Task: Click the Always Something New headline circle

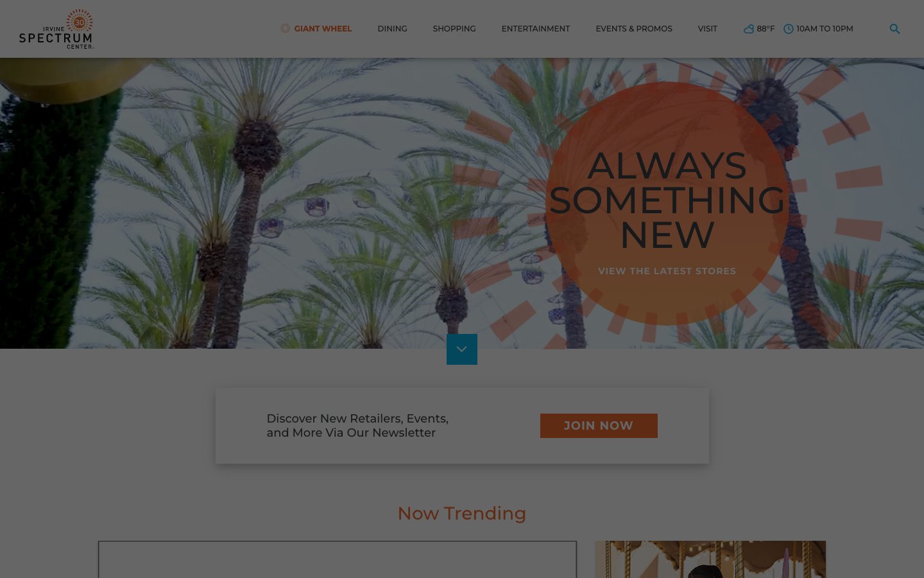Action: 667,203
